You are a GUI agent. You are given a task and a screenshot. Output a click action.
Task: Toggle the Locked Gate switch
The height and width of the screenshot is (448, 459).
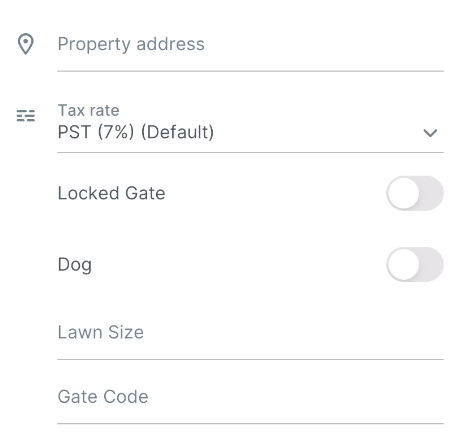pos(415,193)
